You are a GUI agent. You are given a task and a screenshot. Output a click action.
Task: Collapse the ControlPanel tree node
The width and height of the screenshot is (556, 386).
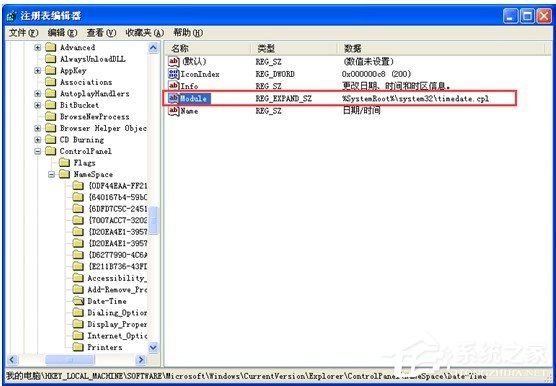click(38, 151)
